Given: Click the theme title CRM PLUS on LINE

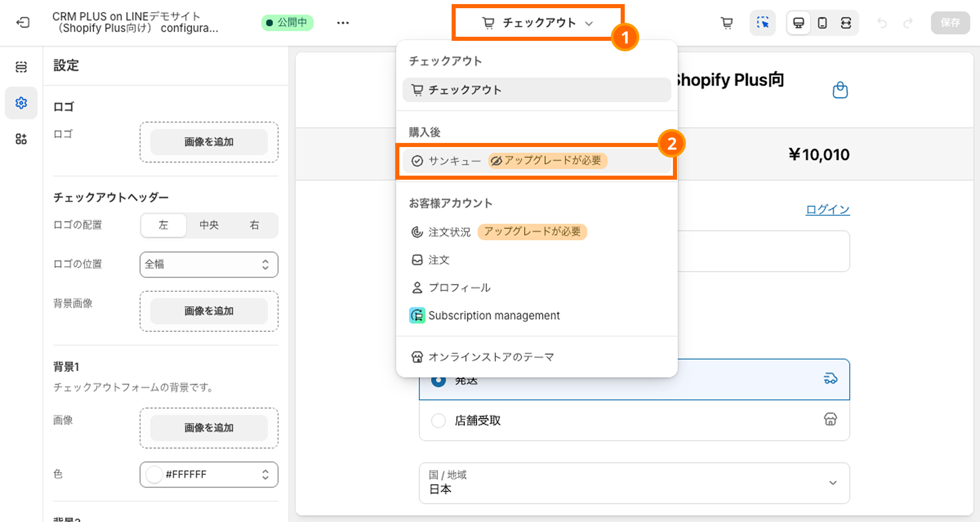Looking at the screenshot, I should [x=135, y=22].
